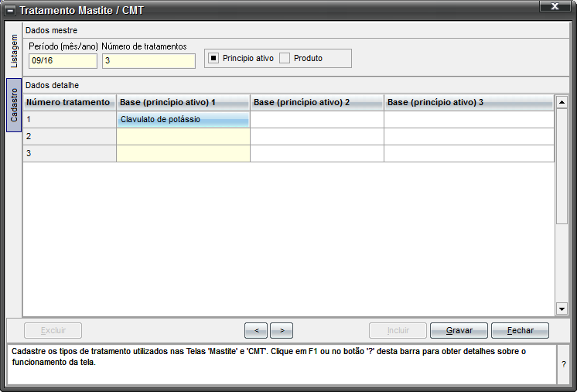Click the Período (mês/ano) field
This screenshot has width=577, height=392.
(63, 60)
